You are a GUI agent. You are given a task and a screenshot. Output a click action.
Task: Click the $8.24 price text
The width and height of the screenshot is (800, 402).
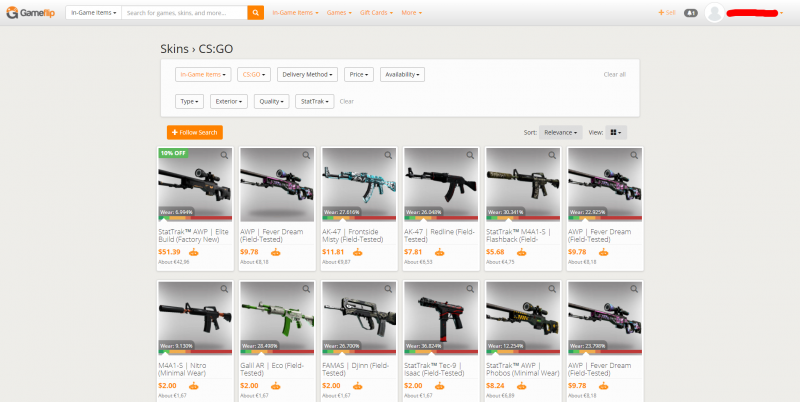pyautogui.click(x=495, y=386)
